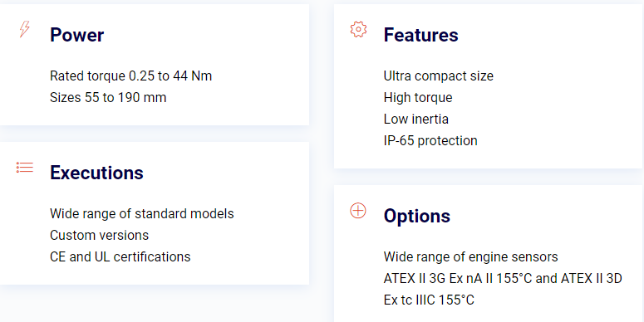Select the Features heading
This screenshot has height=322, width=644.
pyautogui.click(x=420, y=35)
